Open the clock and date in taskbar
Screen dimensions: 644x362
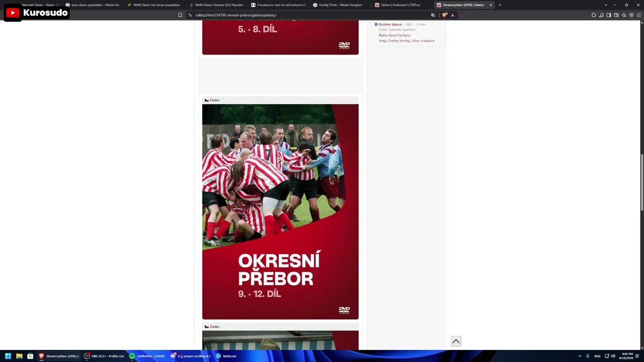pyautogui.click(x=627, y=356)
